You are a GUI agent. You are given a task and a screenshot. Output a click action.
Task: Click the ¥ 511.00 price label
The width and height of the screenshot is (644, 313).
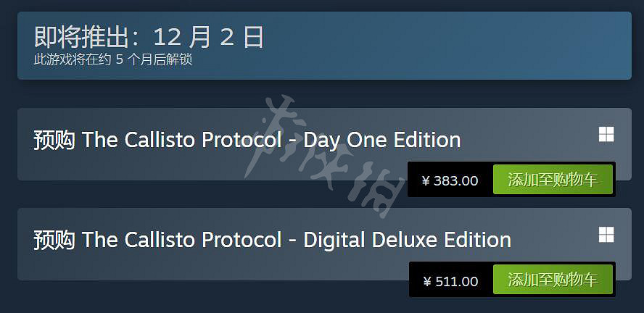(x=450, y=280)
